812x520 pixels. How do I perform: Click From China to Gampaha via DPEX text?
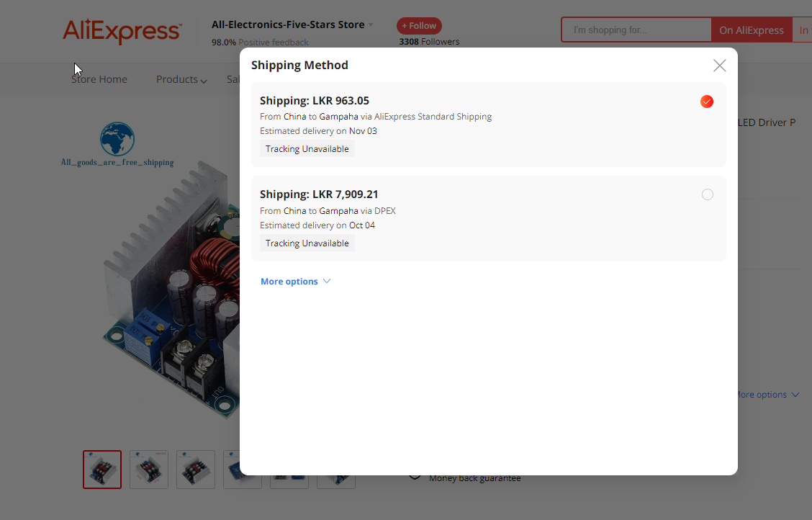(x=328, y=211)
